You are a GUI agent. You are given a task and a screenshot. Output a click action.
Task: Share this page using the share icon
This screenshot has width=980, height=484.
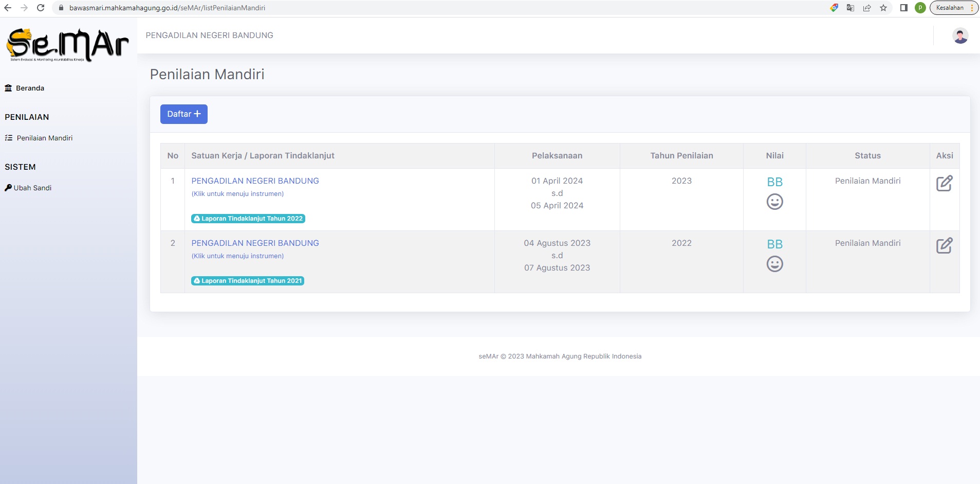[x=867, y=8]
